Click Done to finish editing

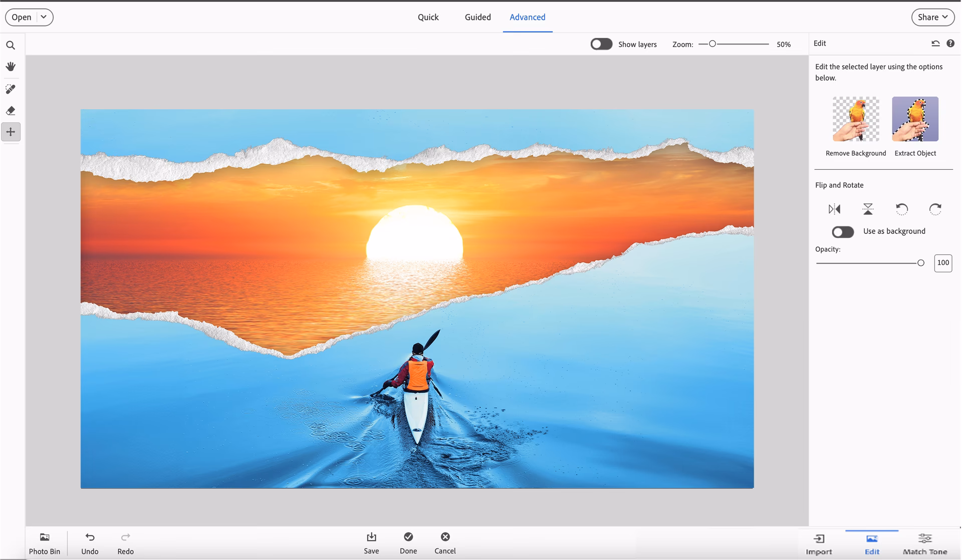(408, 543)
